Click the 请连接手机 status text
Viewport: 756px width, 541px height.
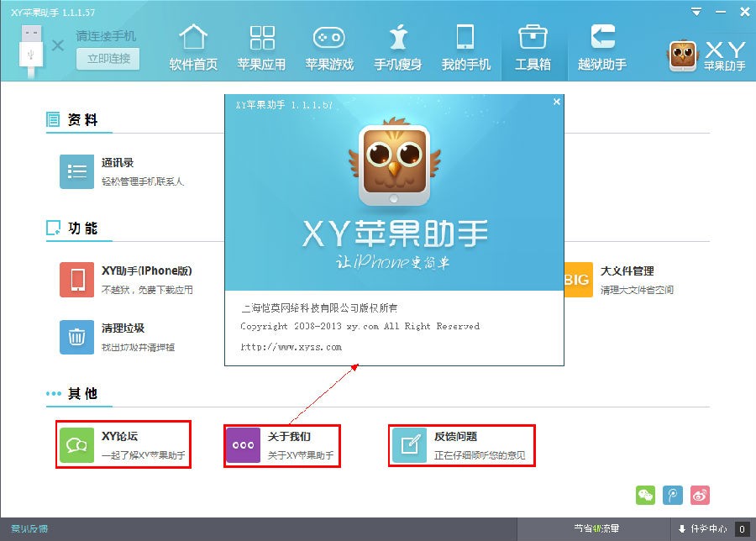tap(106, 36)
